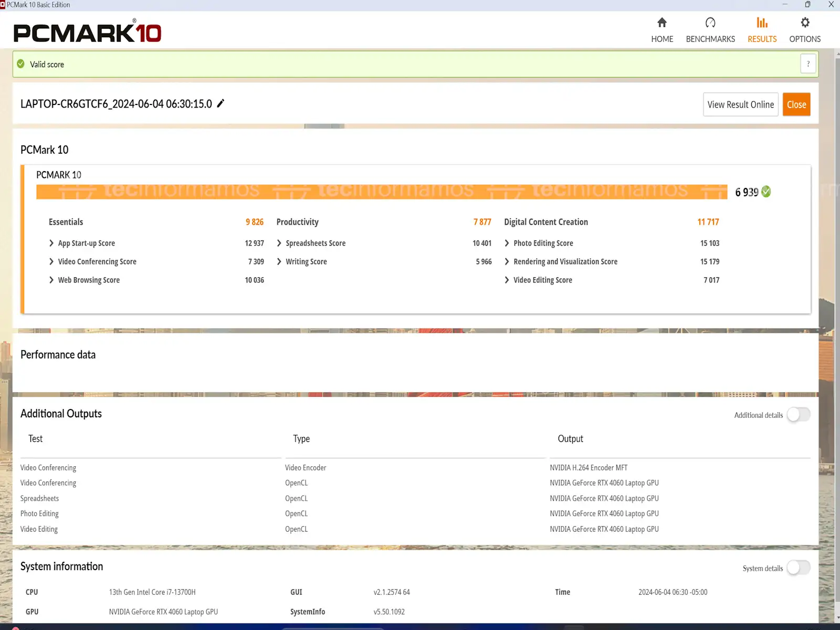This screenshot has width=840, height=630.
Task: Go to the HOME tab label
Action: click(x=661, y=39)
